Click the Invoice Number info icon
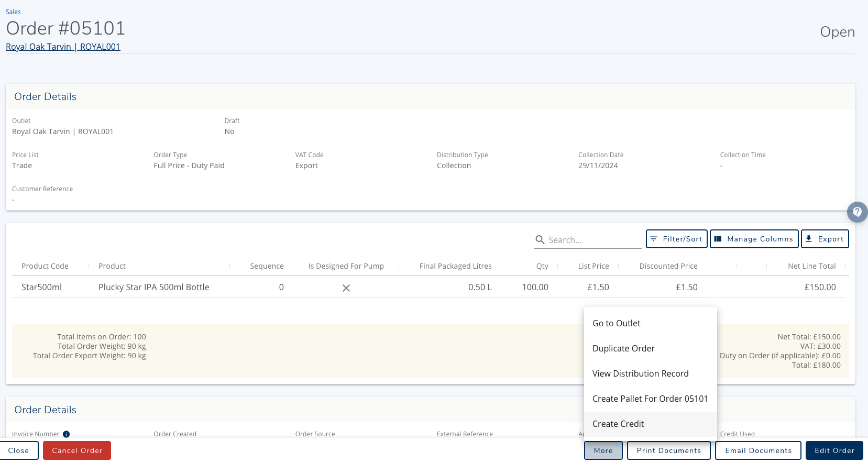Image resolution: width=868 pixels, height=463 pixels. 67,434
